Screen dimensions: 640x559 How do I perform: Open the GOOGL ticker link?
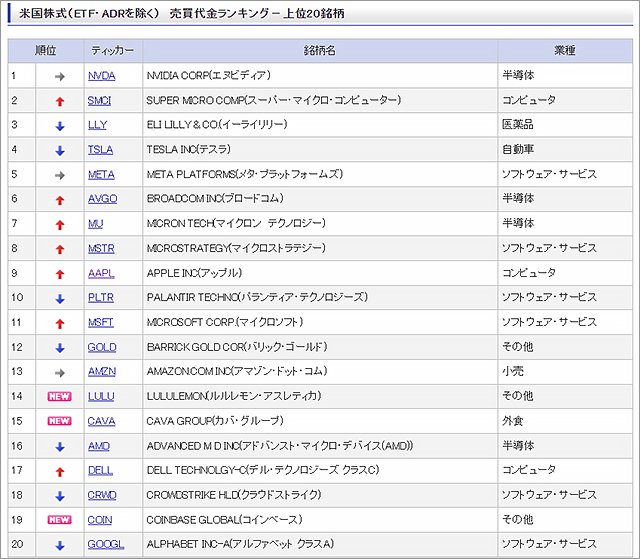[106, 544]
